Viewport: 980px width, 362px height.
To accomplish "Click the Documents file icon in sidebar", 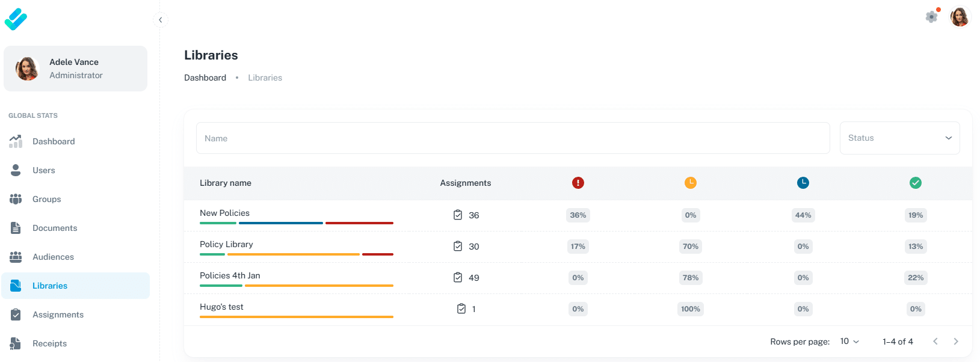I will 16,228.
